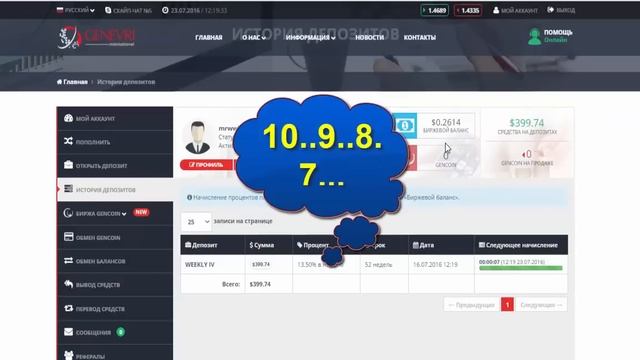The height and width of the screenshot is (360, 640).
Task: Click the Выход logout link
Action: tap(561, 10)
